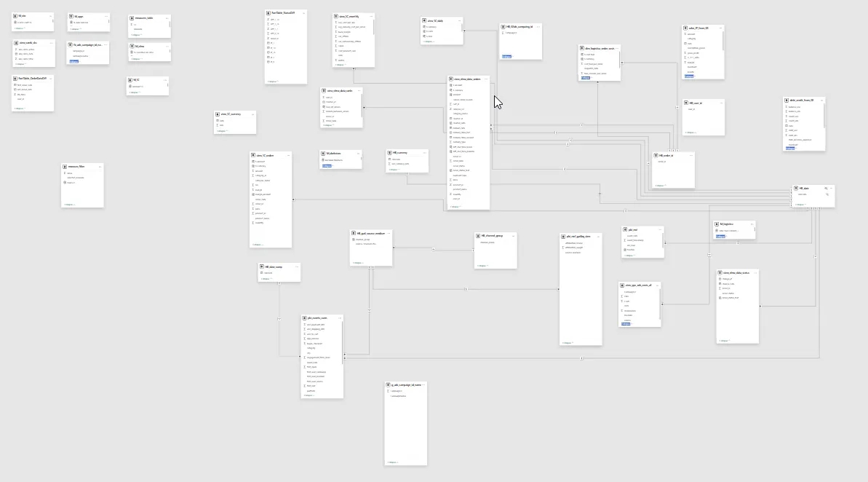Click ellipsis on g_ads_campaign_id_name table

point(423,384)
